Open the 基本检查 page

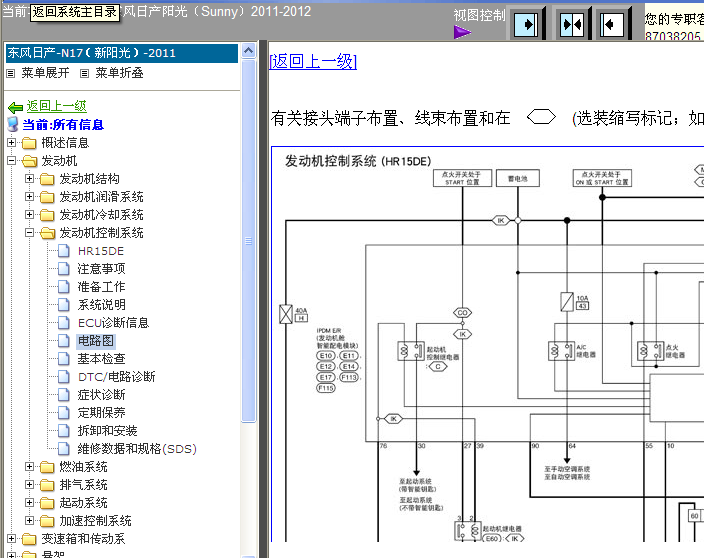101,359
